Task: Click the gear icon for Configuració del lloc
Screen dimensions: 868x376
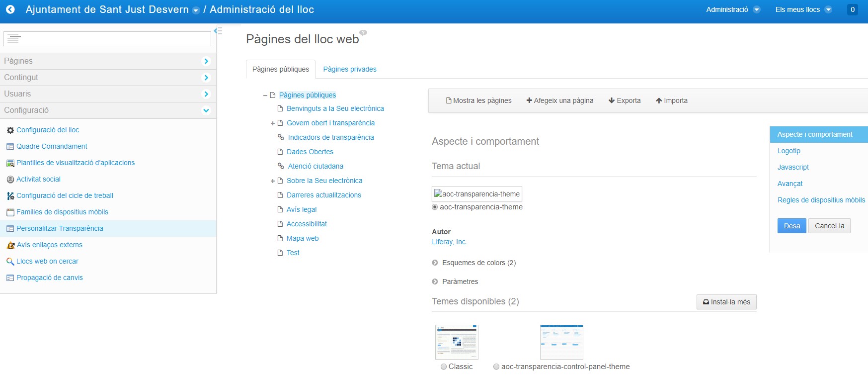Action: pos(10,130)
